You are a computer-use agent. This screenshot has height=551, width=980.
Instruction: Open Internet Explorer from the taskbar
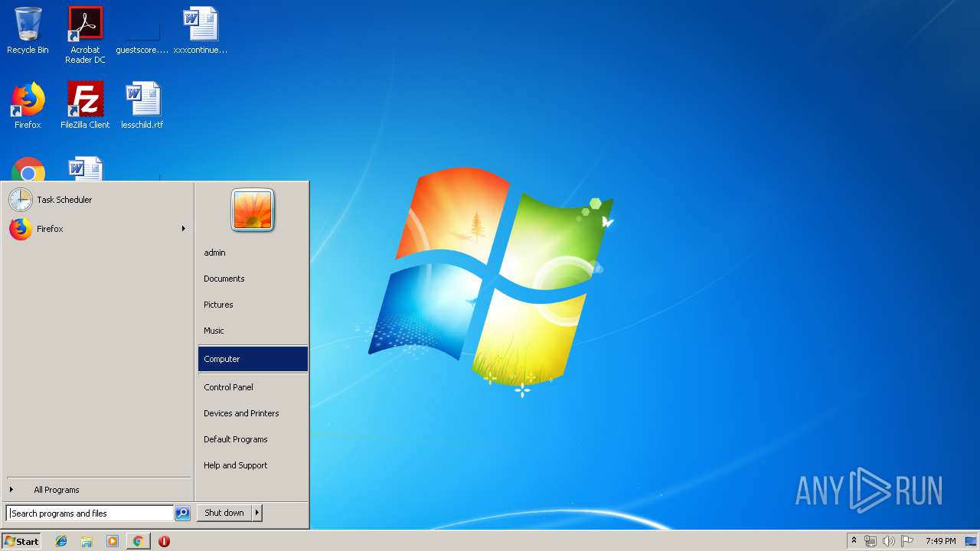61,541
